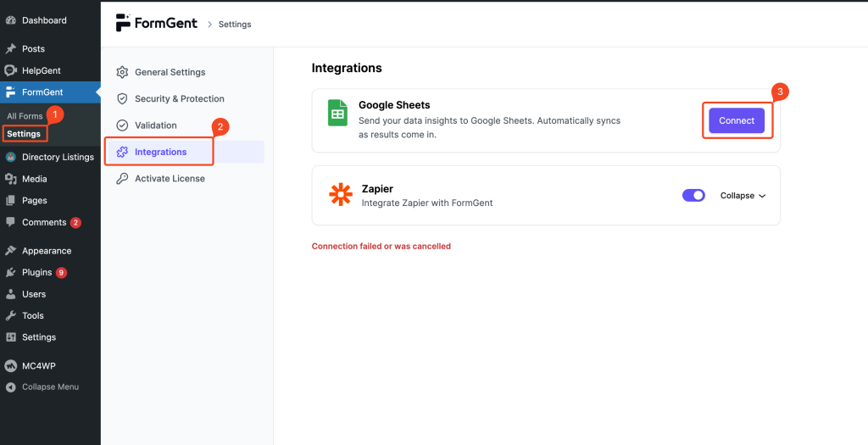
Task: Toggle the Zapier integration switch off
Action: (x=693, y=196)
